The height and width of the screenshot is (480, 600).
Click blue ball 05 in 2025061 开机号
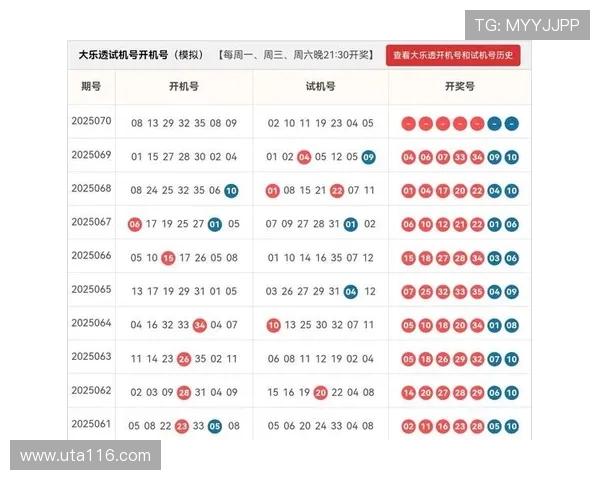(x=215, y=426)
